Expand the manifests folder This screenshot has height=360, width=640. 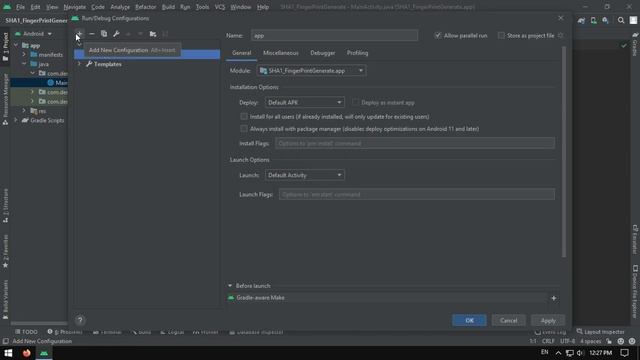point(24,54)
